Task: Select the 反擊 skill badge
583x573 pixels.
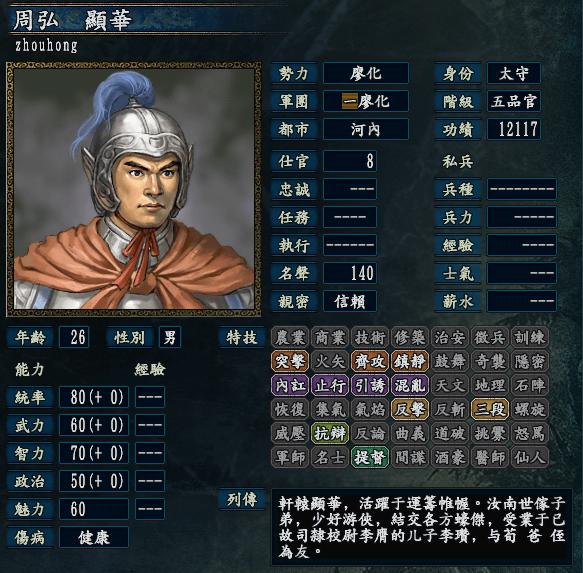Action: [x=410, y=409]
